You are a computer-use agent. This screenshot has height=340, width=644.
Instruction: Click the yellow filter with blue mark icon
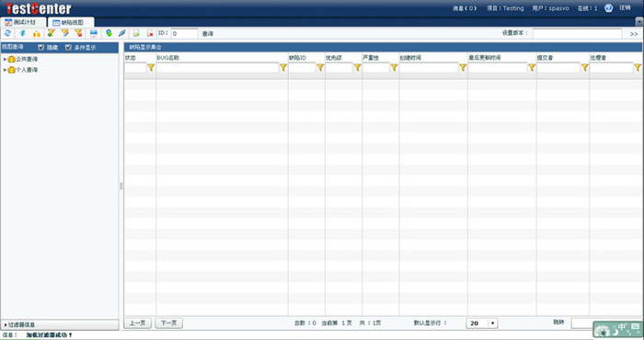[65, 33]
